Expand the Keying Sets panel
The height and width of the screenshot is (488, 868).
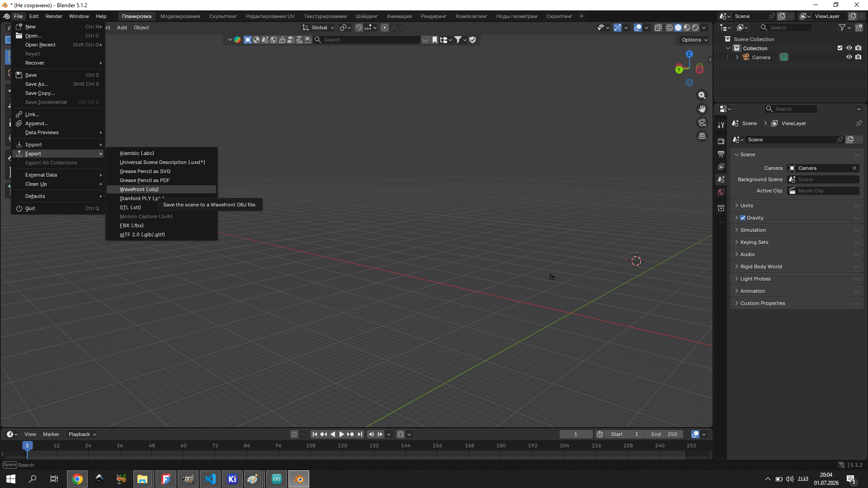point(797,242)
